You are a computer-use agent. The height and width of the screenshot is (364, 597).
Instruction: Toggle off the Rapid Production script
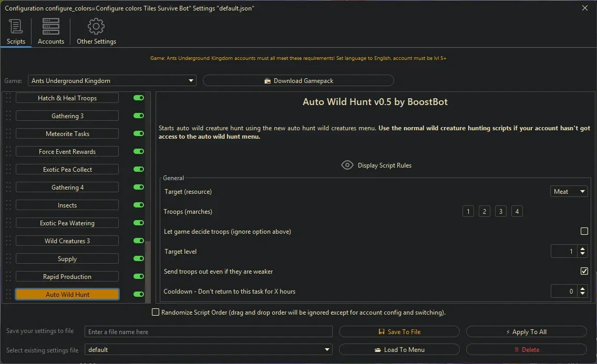click(139, 277)
